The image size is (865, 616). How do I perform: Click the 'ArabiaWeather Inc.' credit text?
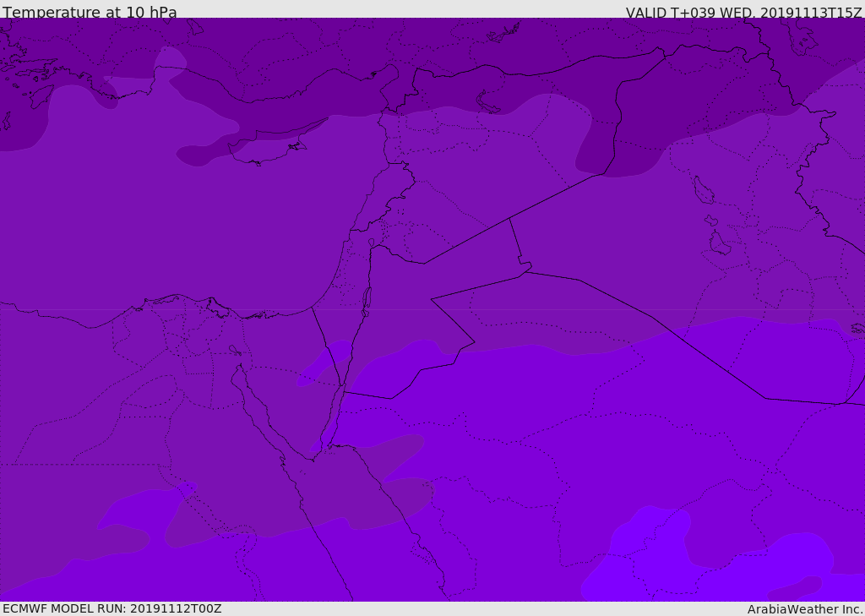[x=805, y=609]
